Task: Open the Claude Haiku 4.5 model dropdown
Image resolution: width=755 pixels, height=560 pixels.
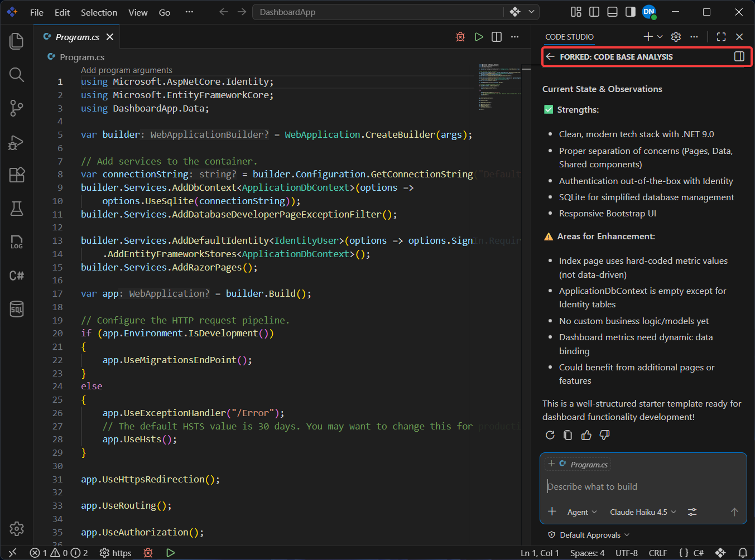Action: (643, 512)
